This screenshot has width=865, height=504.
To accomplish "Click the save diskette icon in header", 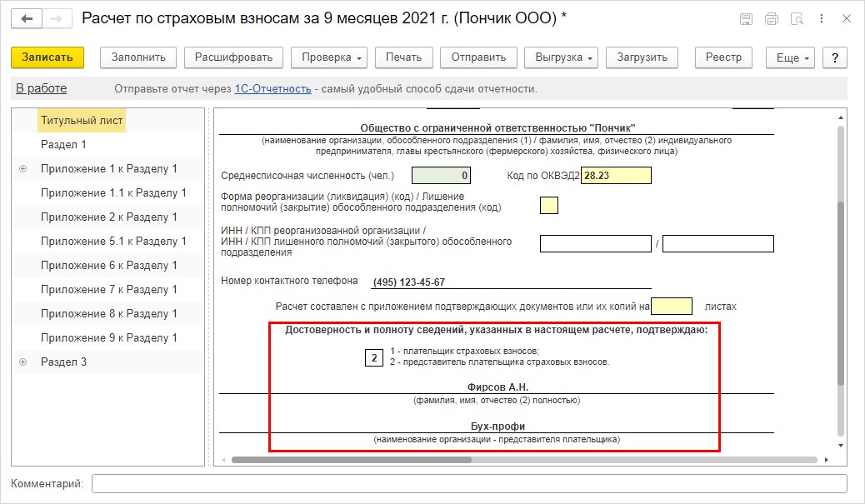I will [746, 19].
